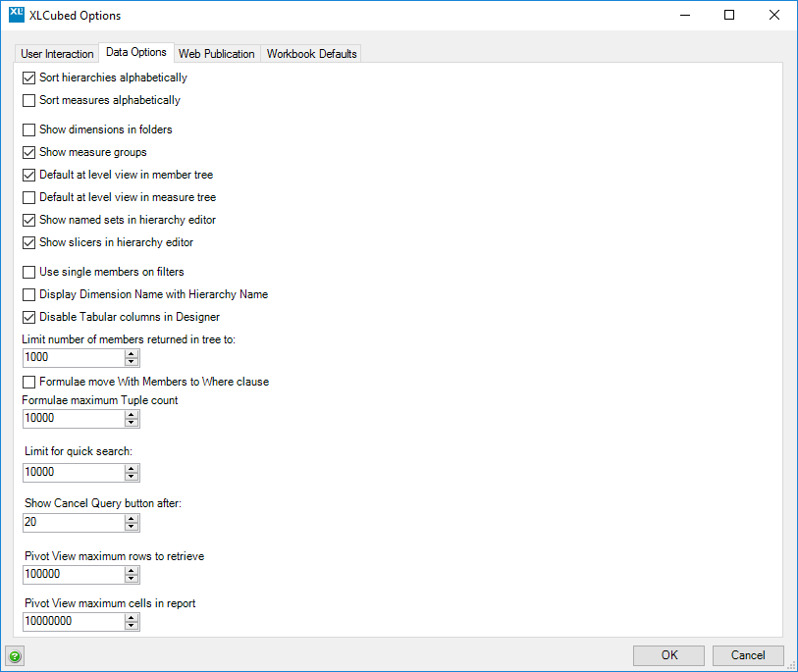Screen dimensions: 798x672
Task: Minimize the XLCubed Options window
Action: tap(685, 16)
